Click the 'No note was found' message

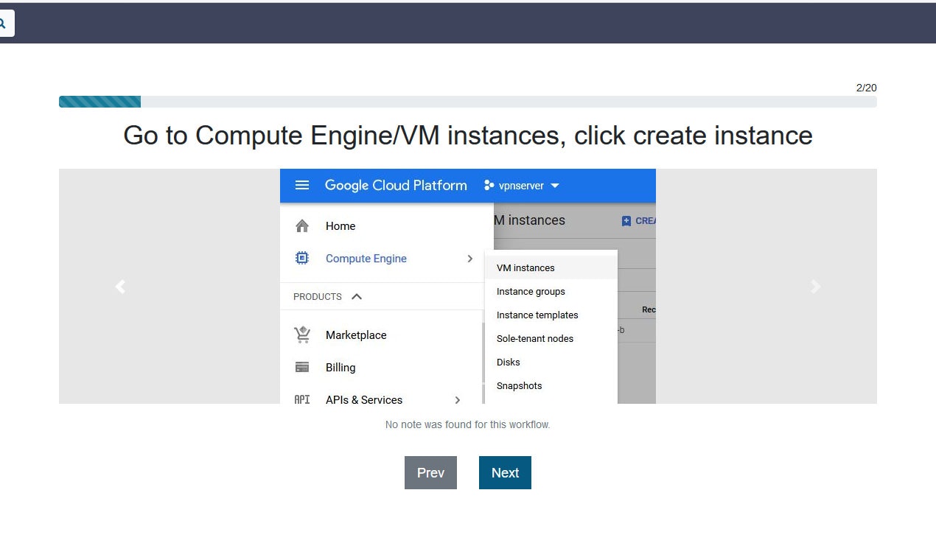[x=468, y=424]
